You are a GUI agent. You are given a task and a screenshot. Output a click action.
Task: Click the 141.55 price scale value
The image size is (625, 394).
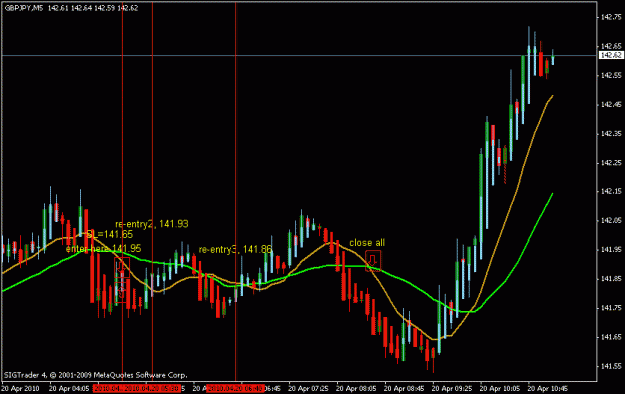611,366
